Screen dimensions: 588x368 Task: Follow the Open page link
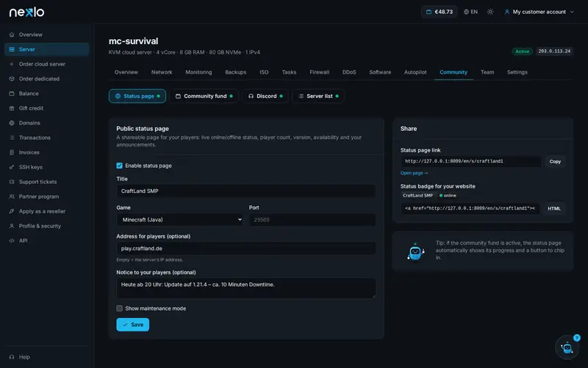[x=414, y=173]
